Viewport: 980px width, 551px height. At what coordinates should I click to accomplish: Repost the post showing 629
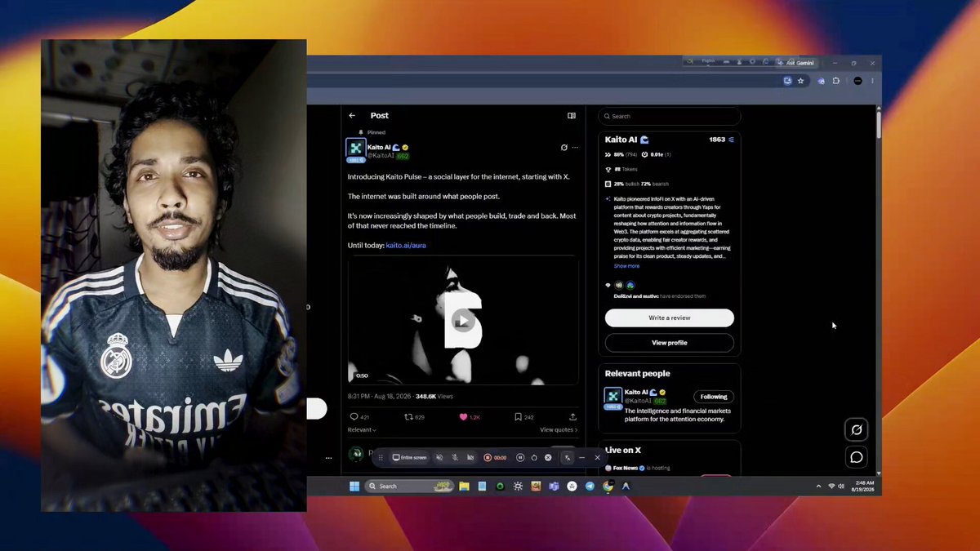point(415,417)
